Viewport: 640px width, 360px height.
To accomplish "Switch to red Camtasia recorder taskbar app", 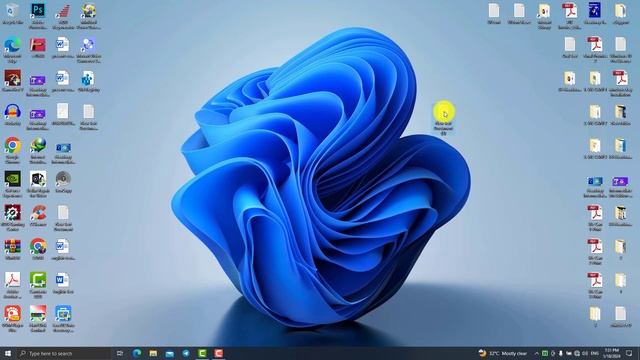I will pyautogui.click(x=218, y=353).
